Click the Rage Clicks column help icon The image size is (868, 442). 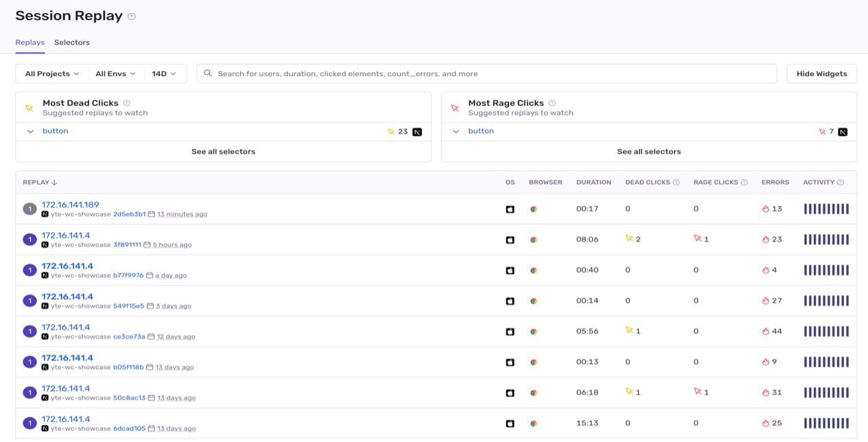coord(744,183)
